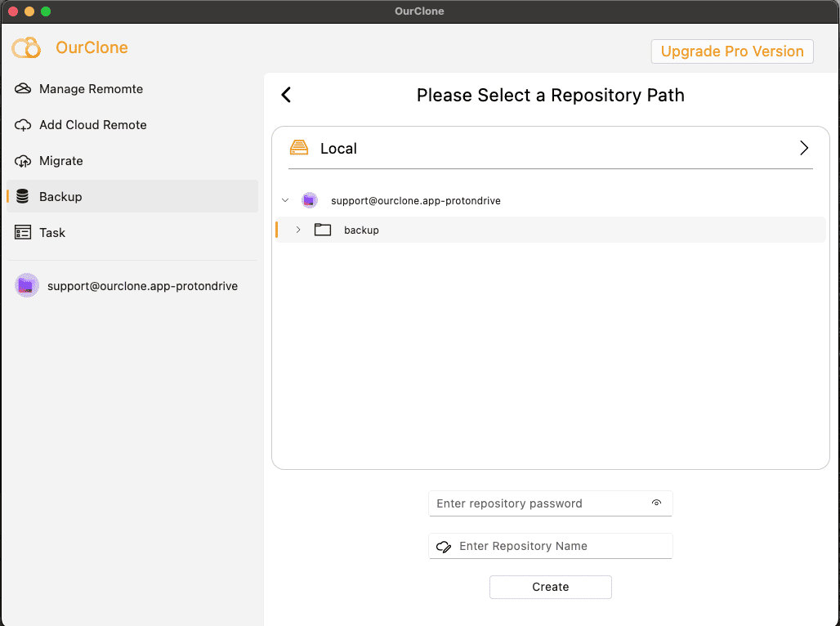Click the orange Local drive icon
Image resolution: width=840 pixels, height=626 pixels.
(299, 148)
